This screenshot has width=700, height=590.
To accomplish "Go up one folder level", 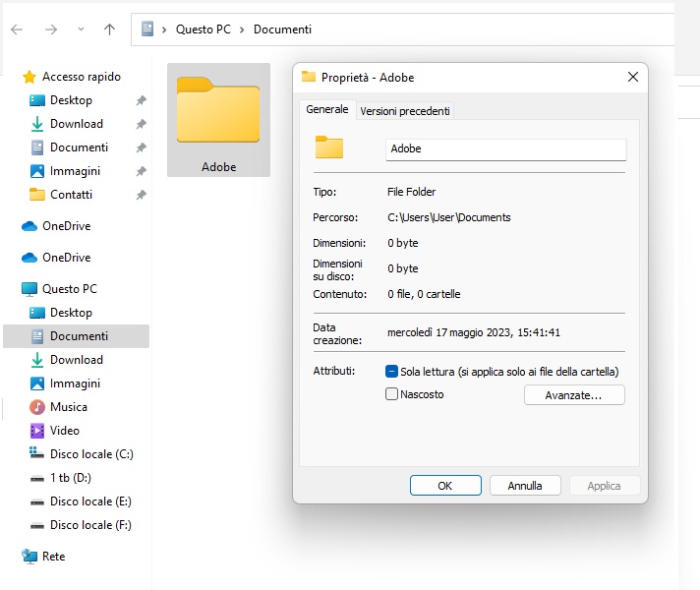I will pyautogui.click(x=109, y=29).
